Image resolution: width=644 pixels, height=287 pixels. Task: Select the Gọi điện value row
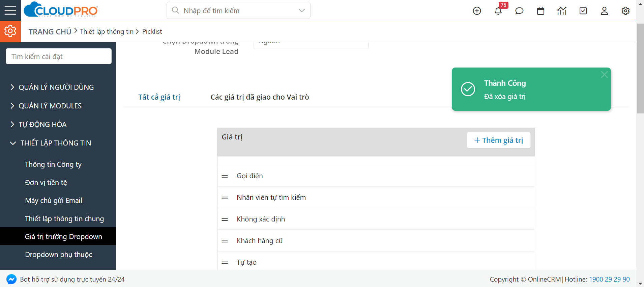tap(376, 176)
